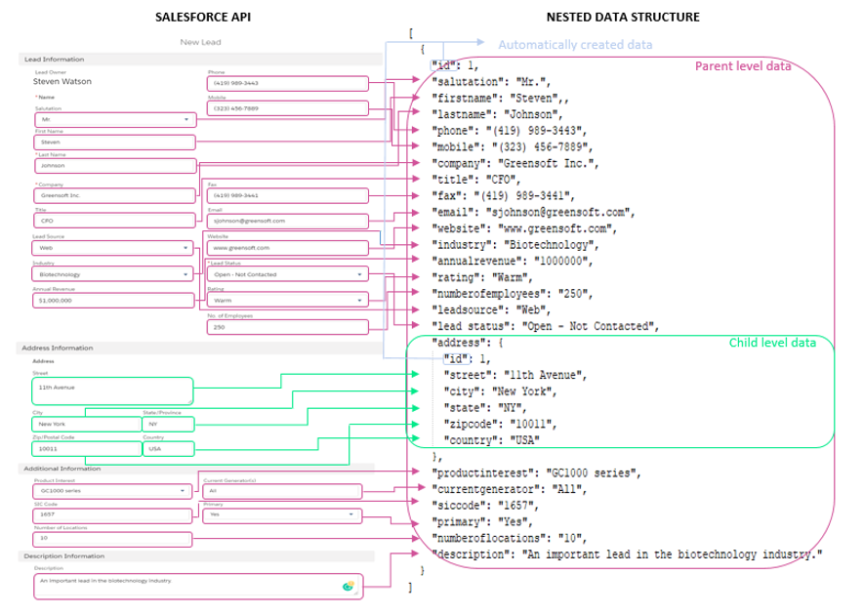Select the JSON "website" line
This screenshot has width=864, height=616.
pos(524,228)
